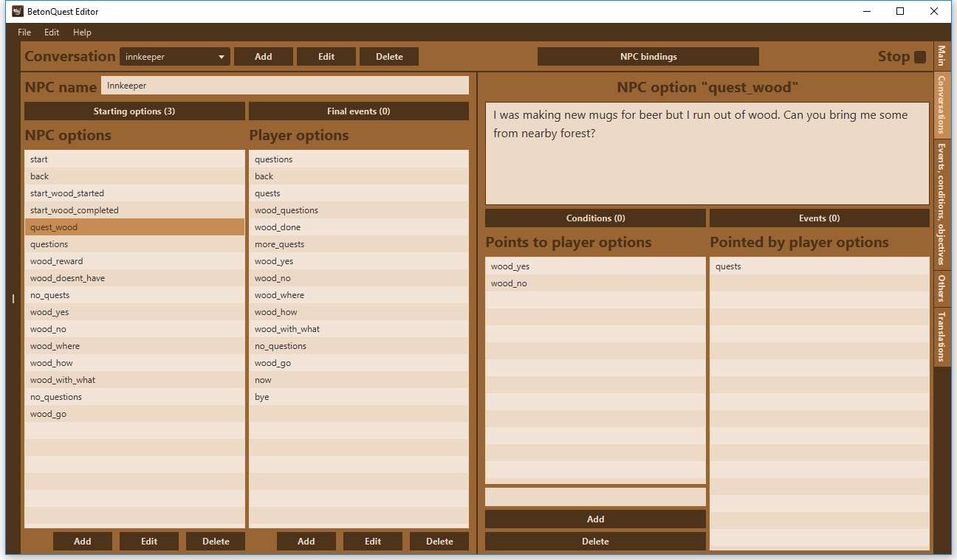Click Edit next to Conversation dropdown
Viewport: 957px width, 560px height.
(x=326, y=57)
